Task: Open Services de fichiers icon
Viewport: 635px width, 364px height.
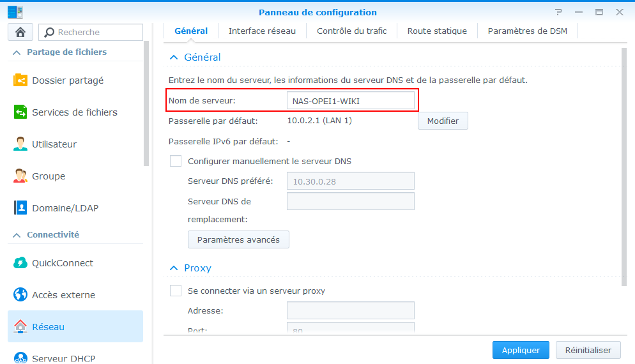Action: (20, 112)
